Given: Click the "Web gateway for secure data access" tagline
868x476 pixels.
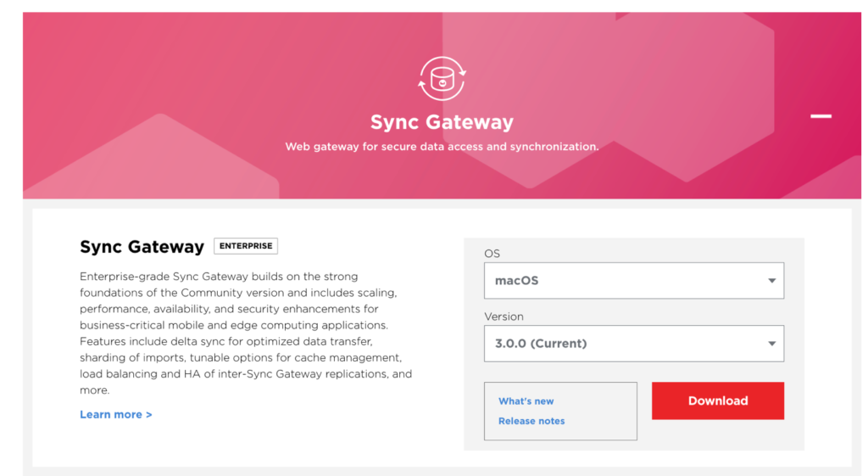Looking at the screenshot, I should (442, 147).
